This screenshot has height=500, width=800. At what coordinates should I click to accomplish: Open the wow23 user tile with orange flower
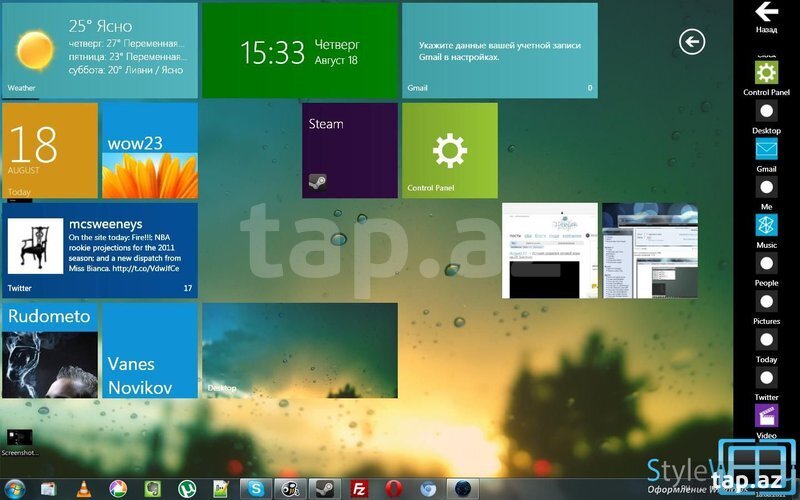point(149,150)
